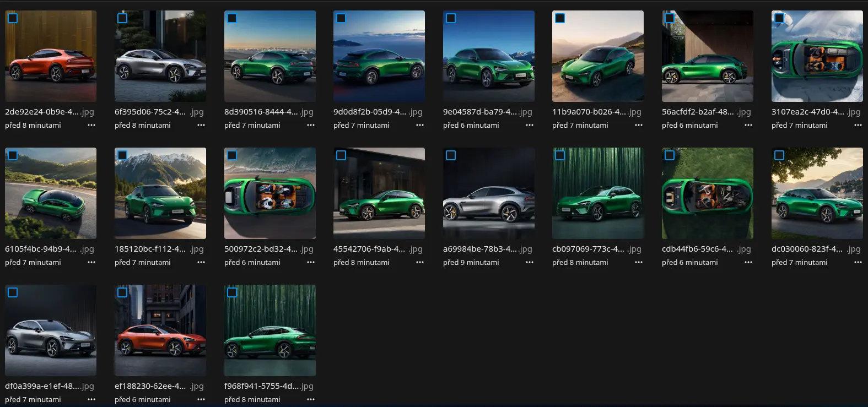Open context menu dots for 500972c2-bd32
Image resolution: width=868 pixels, height=407 pixels.
311,263
